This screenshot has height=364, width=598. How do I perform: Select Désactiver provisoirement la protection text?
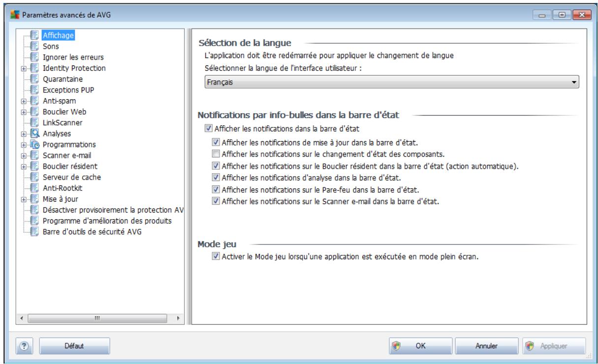click(112, 210)
